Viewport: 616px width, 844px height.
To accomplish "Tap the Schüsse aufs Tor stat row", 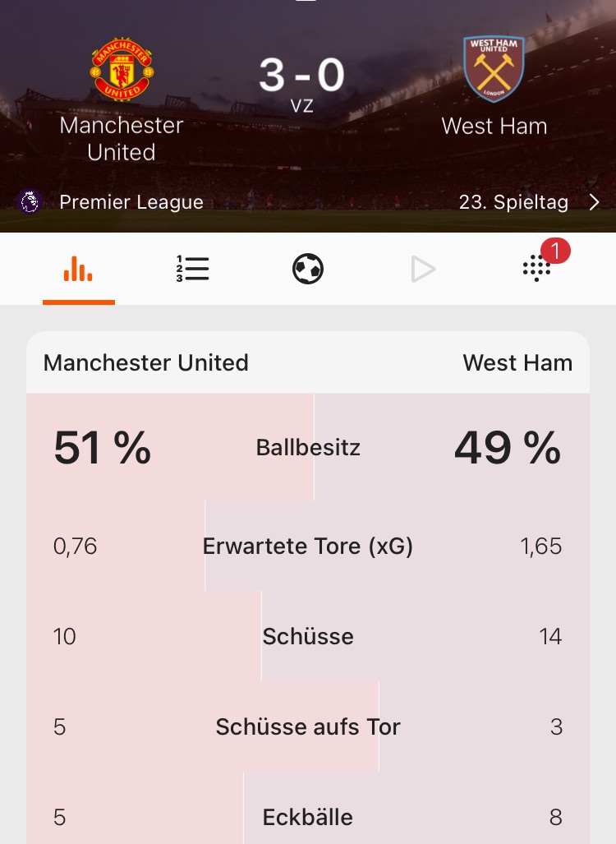I will pos(308,726).
